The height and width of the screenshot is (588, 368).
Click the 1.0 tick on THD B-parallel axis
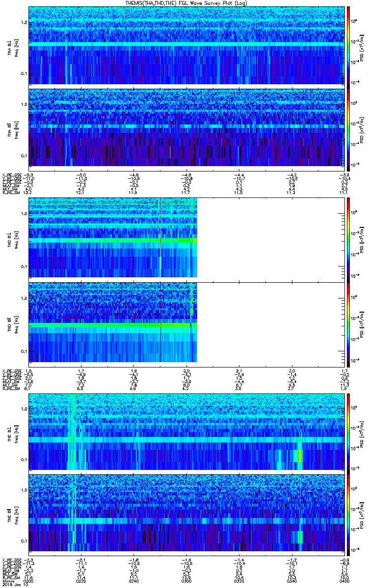pos(24,298)
